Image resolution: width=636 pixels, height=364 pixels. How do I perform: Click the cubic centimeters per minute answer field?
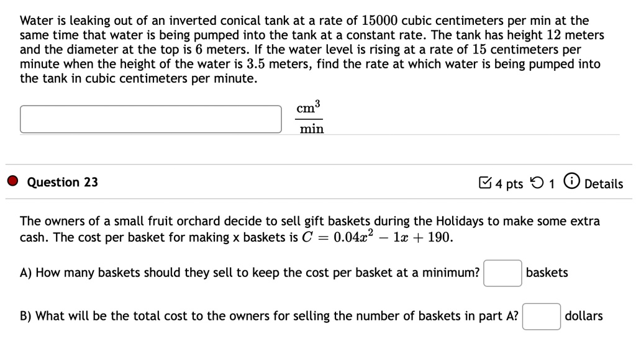pyautogui.click(x=150, y=119)
